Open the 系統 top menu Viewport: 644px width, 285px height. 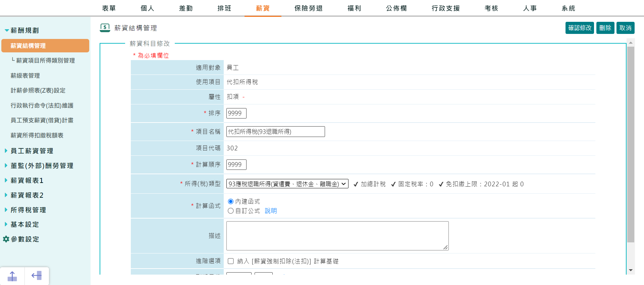(x=569, y=8)
